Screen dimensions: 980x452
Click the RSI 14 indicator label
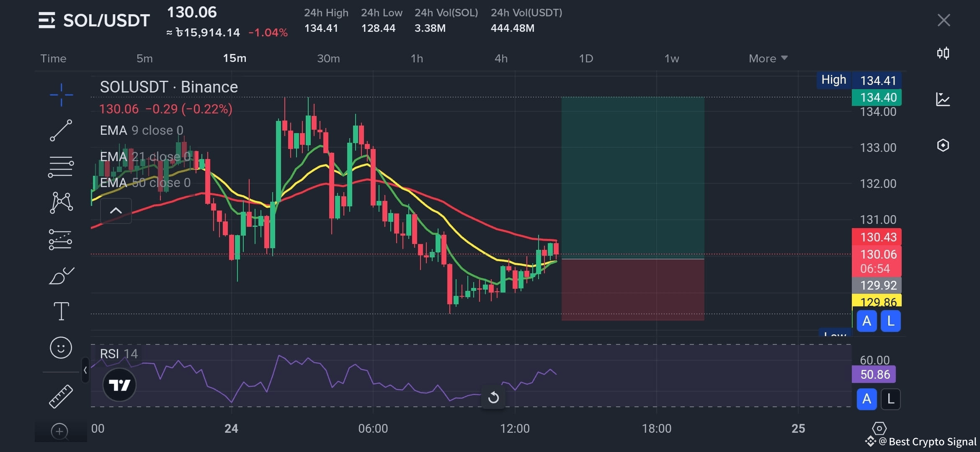pos(119,354)
